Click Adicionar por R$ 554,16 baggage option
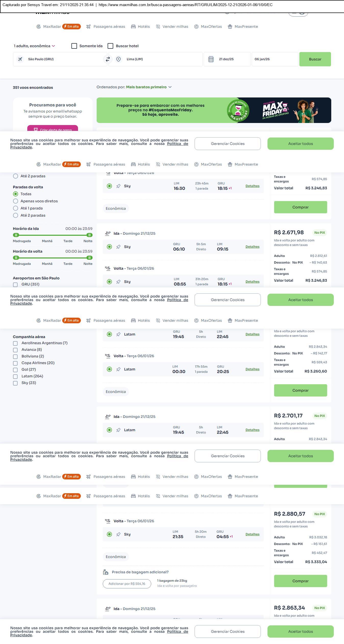344x644 pixels. click(x=127, y=584)
